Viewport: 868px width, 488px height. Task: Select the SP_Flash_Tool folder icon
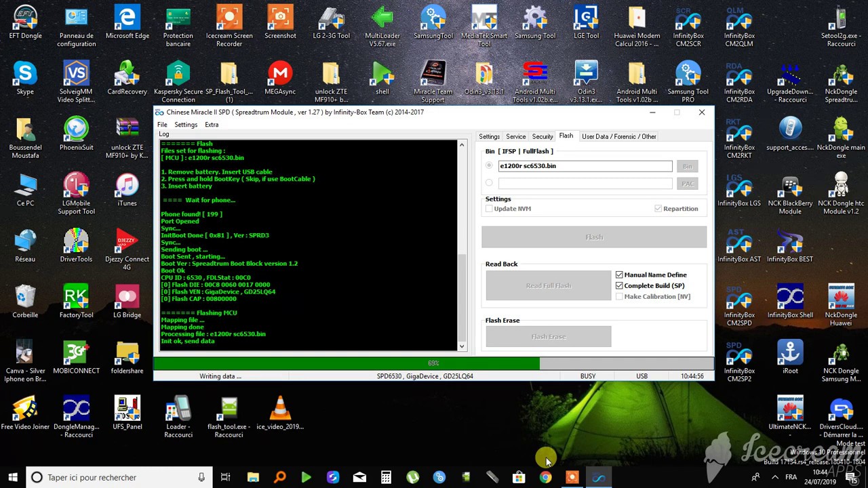point(229,82)
